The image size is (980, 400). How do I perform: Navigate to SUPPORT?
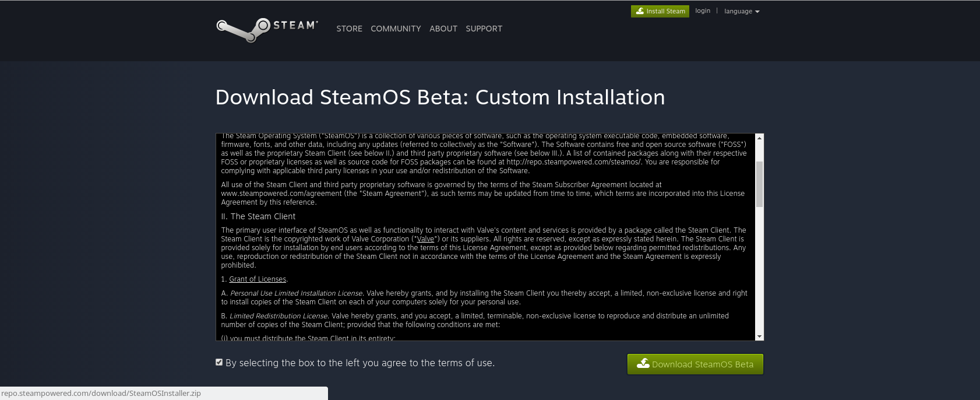[484, 29]
